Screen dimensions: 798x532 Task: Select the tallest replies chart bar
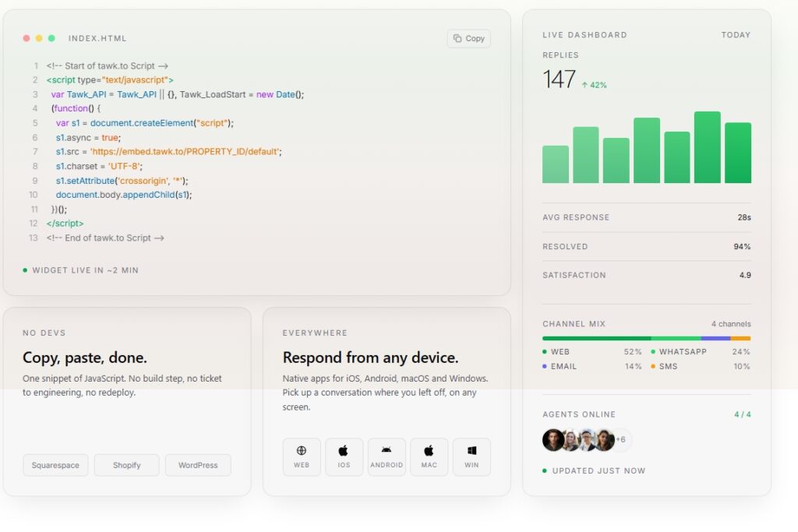pyautogui.click(x=707, y=147)
